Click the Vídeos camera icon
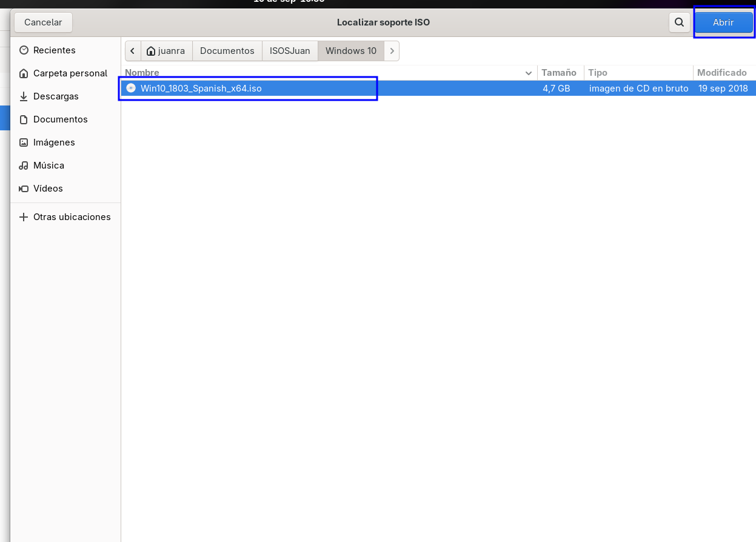756x542 pixels. [x=24, y=189]
